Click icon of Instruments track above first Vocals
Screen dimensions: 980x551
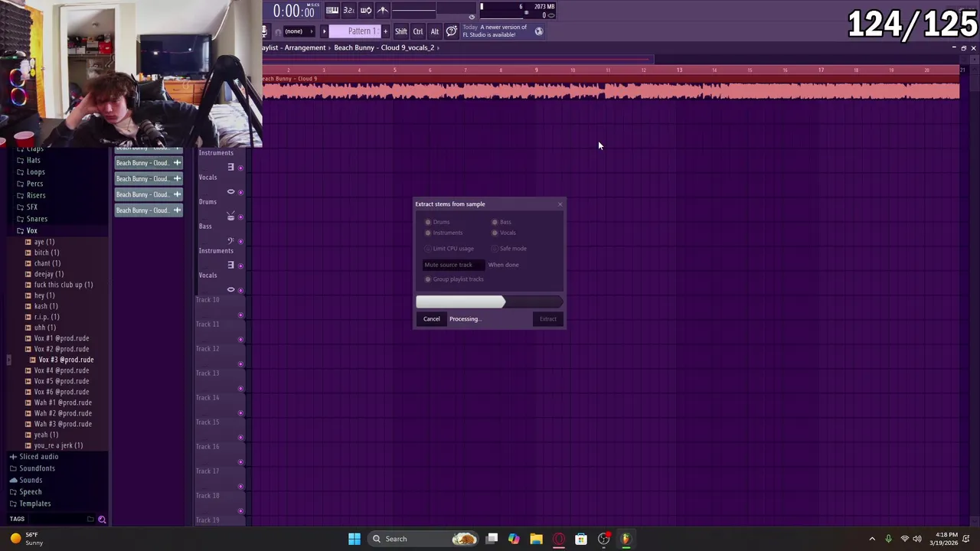point(230,167)
